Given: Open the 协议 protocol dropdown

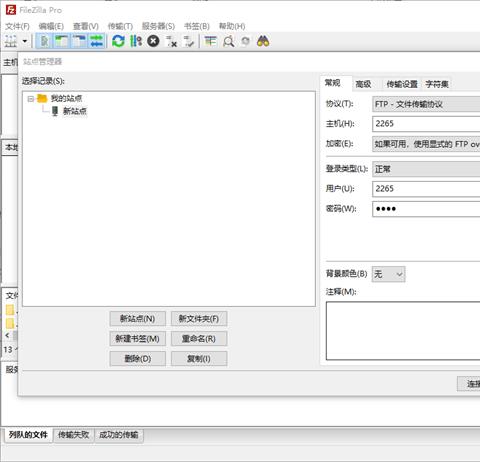Looking at the screenshot, I should pyautogui.click(x=426, y=104).
